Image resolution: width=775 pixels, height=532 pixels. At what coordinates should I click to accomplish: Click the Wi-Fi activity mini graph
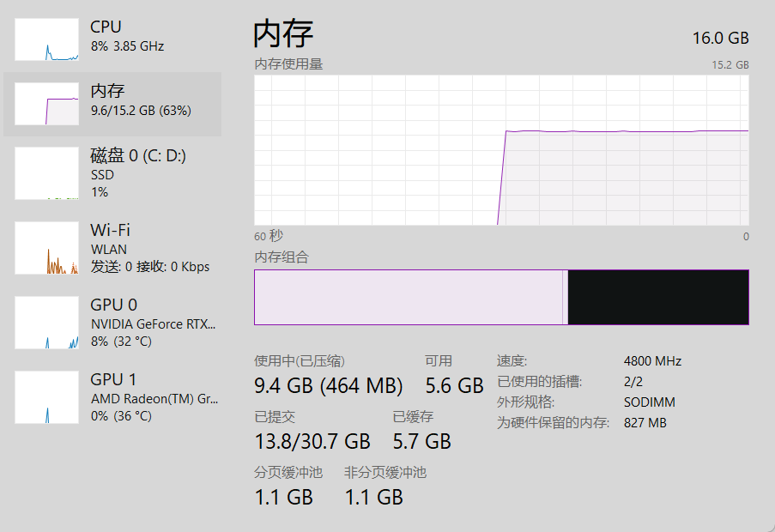coord(46,248)
